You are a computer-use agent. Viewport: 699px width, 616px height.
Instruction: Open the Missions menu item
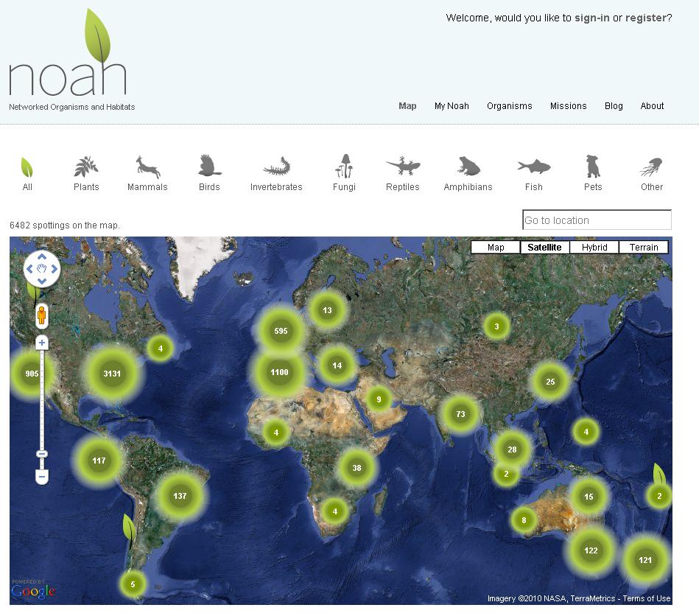568,105
